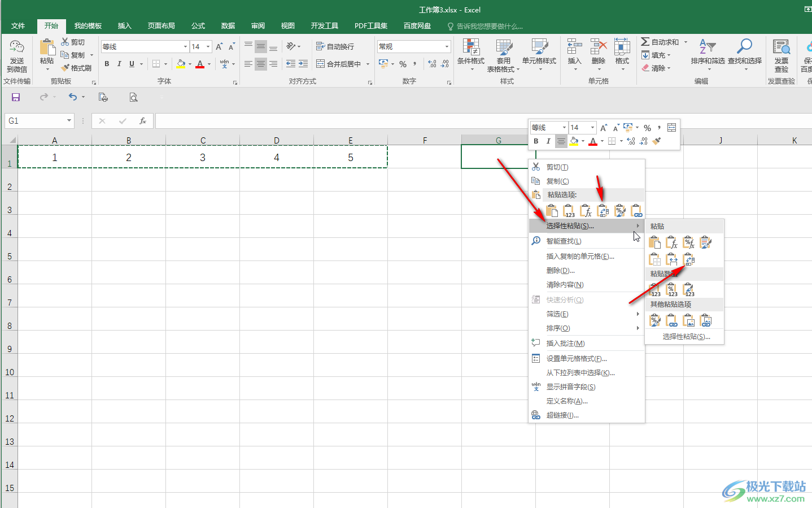Click Send to WeChat icon in the ribbon

pyautogui.click(x=17, y=57)
